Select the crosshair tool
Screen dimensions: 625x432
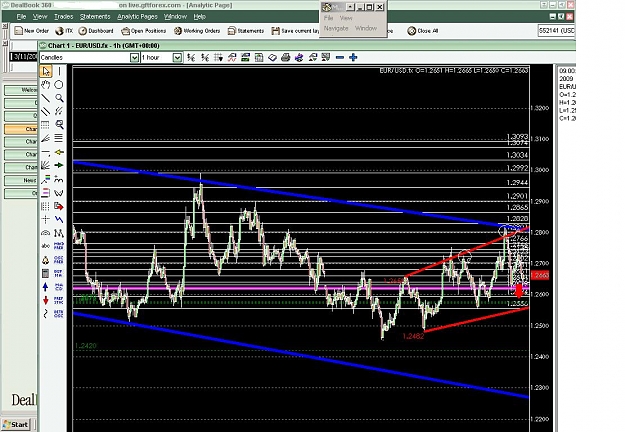pyautogui.click(x=46, y=219)
